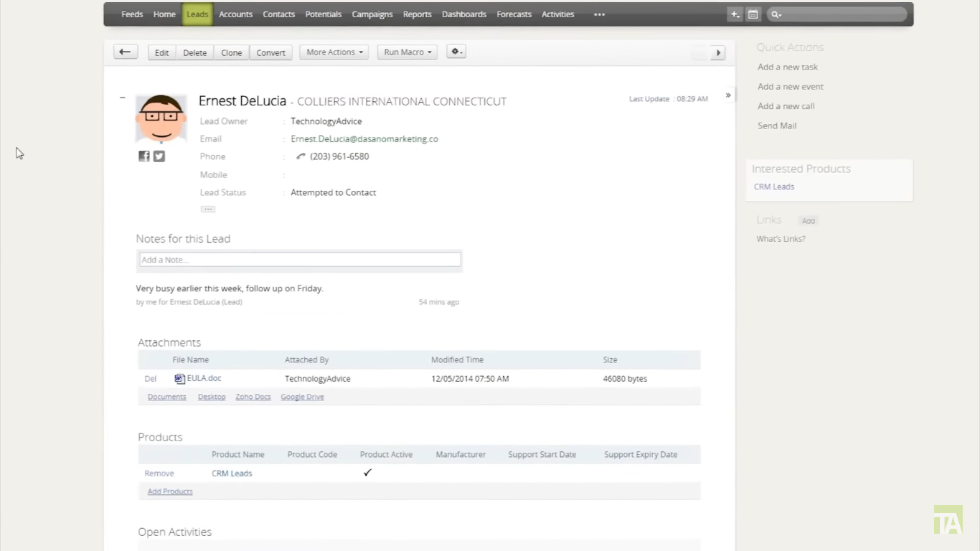Click the Clone button
980x551 pixels.
tap(232, 52)
